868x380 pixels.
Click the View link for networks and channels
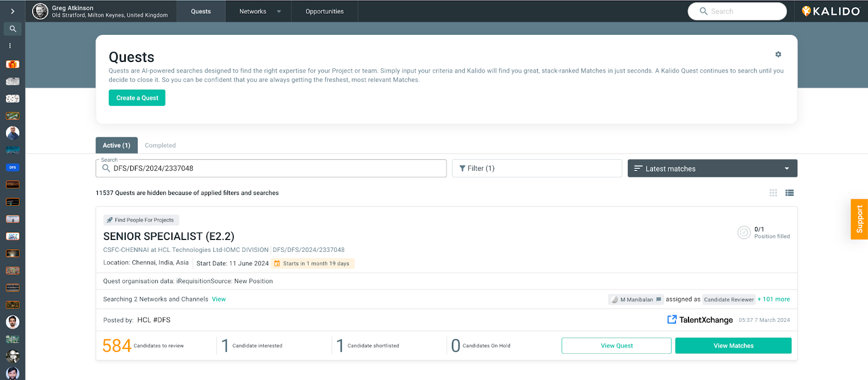point(219,300)
